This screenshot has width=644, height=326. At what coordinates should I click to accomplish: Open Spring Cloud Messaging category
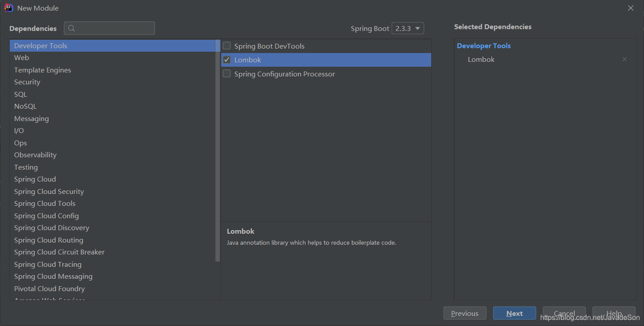[113, 277]
